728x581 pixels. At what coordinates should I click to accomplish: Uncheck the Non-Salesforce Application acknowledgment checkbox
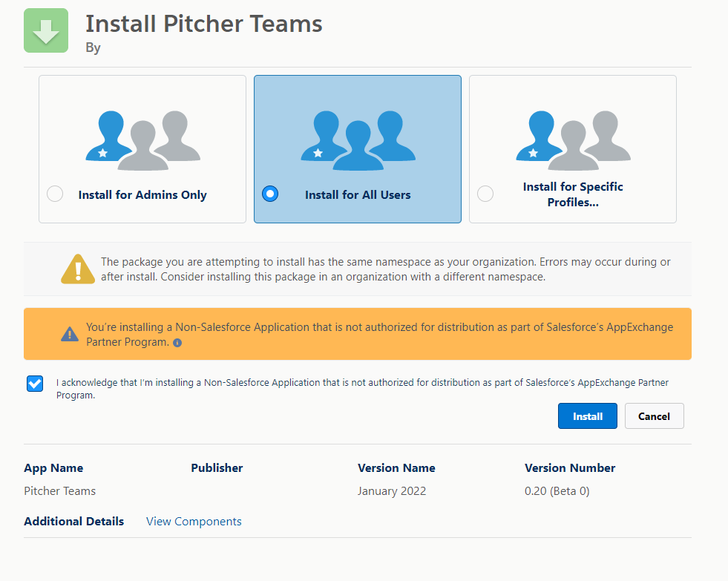coord(34,383)
